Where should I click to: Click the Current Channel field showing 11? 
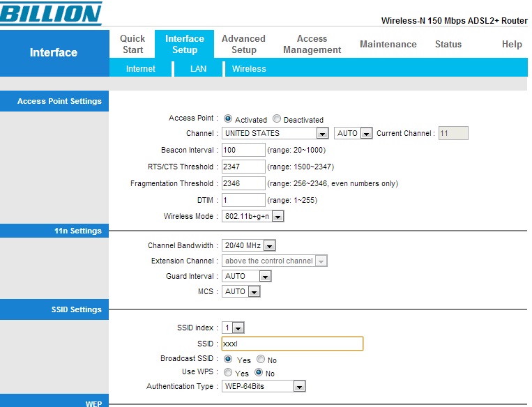click(x=453, y=133)
